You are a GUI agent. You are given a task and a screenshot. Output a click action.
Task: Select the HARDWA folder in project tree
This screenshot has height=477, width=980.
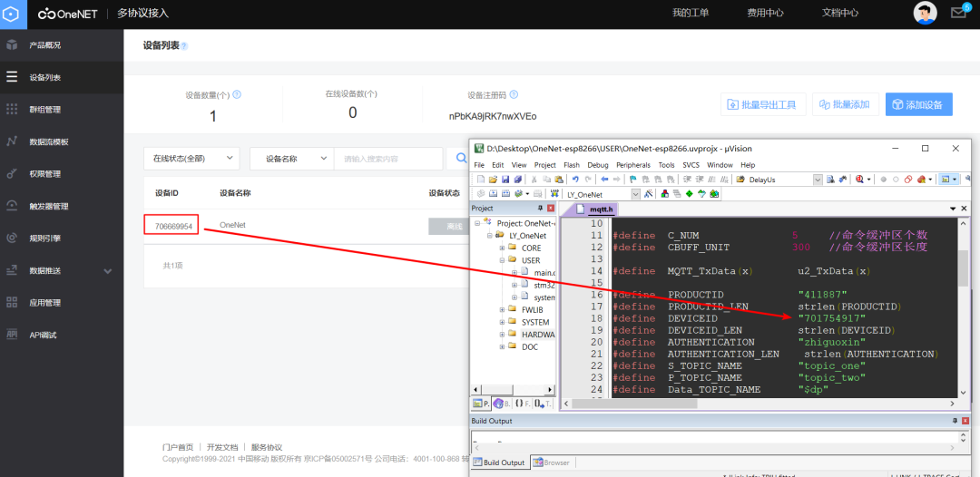(x=538, y=334)
